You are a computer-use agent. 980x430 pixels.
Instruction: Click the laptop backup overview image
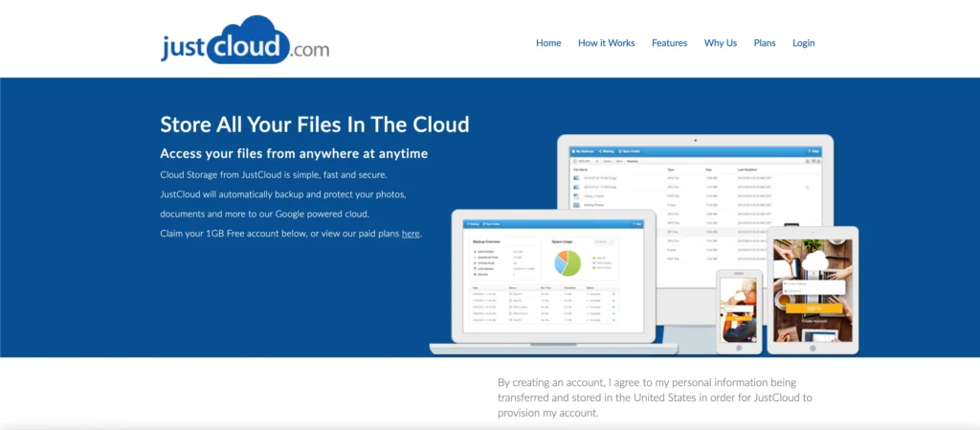tap(553, 282)
